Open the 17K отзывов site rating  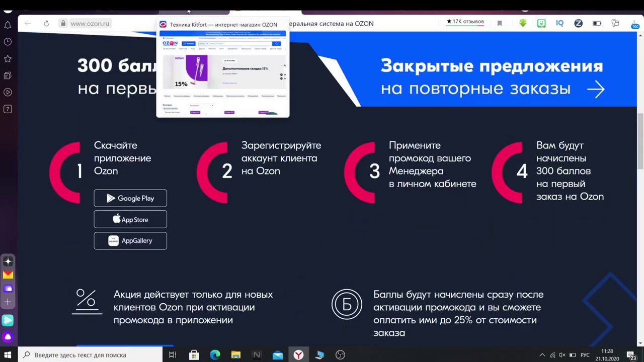[465, 22]
